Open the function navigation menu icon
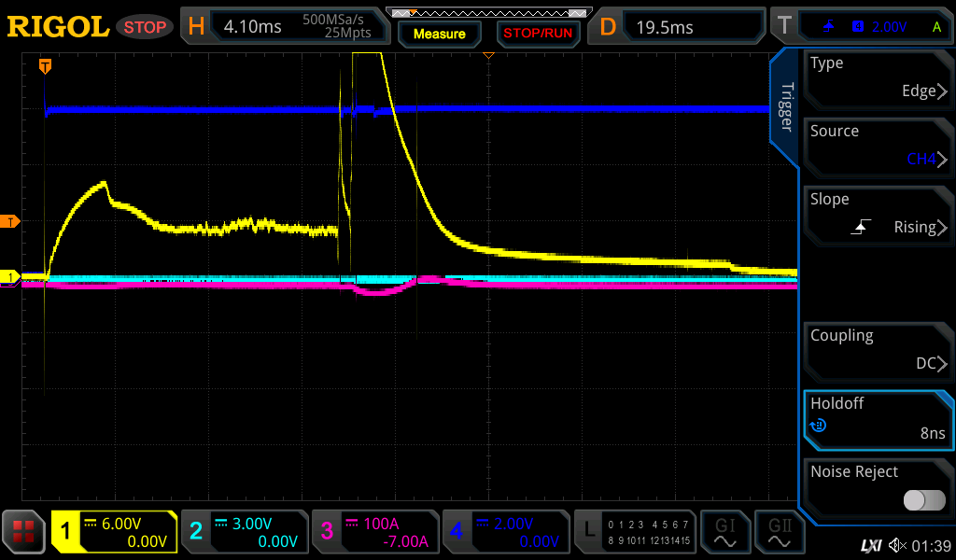Image resolution: width=956 pixels, height=560 pixels. click(x=24, y=533)
